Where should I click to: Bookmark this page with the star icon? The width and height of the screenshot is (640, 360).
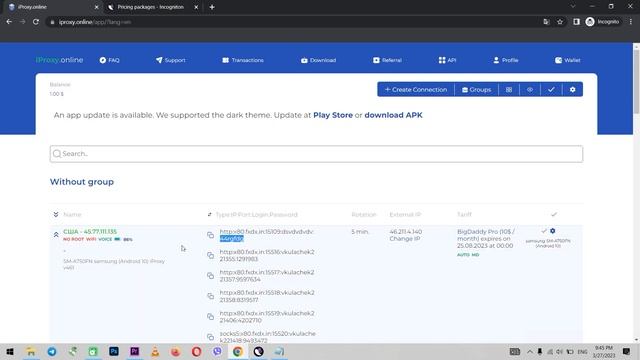click(560, 22)
